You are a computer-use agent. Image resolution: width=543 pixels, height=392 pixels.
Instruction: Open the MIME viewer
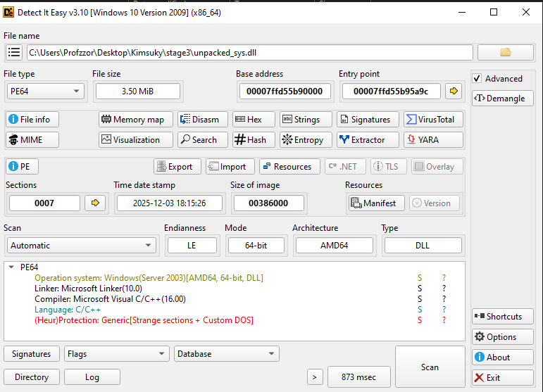coord(32,140)
